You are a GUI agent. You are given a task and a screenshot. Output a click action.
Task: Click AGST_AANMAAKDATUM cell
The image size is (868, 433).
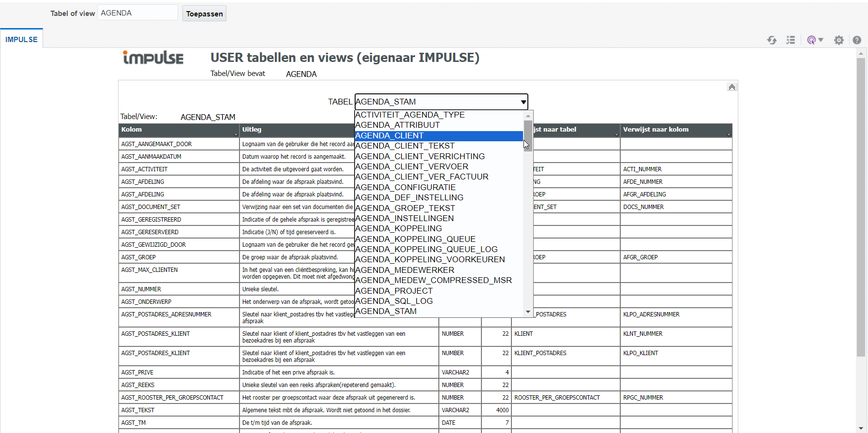179,157
